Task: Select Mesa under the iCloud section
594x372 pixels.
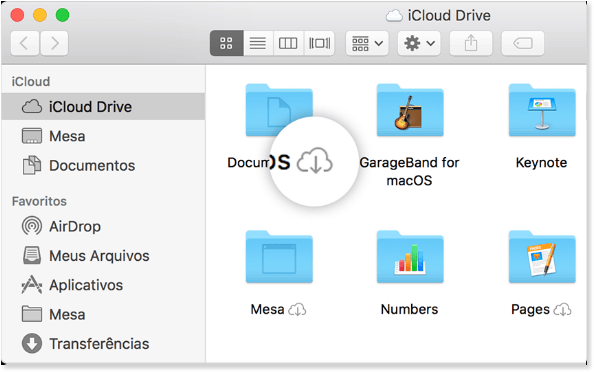Action: pos(103,136)
